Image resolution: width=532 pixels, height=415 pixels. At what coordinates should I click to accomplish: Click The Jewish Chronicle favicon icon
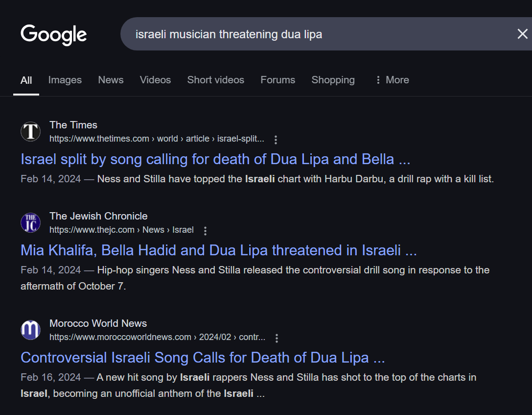tap(30, 223)
